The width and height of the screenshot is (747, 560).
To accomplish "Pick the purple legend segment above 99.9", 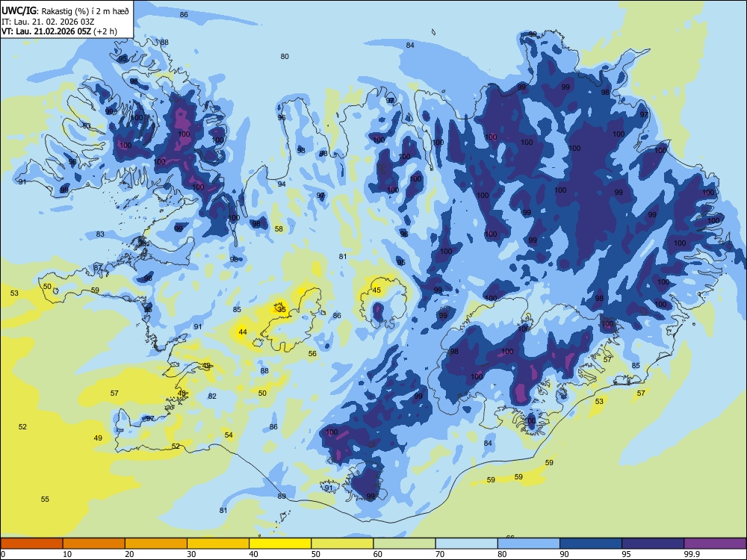I will 715,544.
